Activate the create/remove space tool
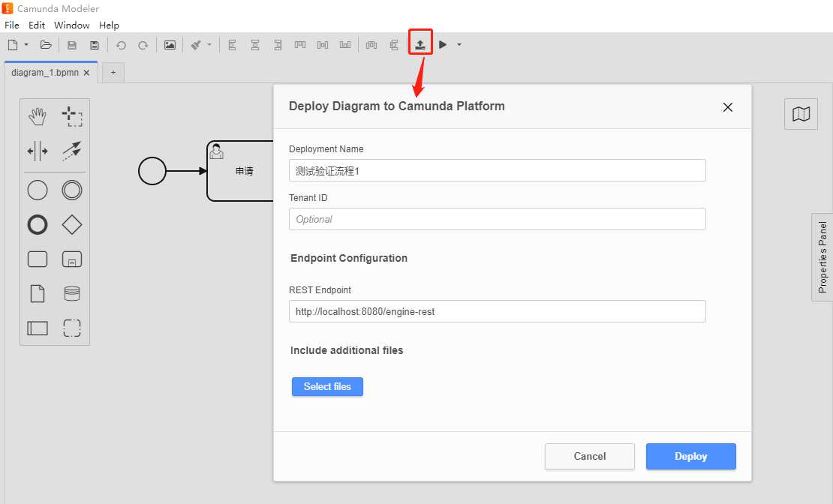The height and width of the screenshot is (504, 833). pos(38,151)
